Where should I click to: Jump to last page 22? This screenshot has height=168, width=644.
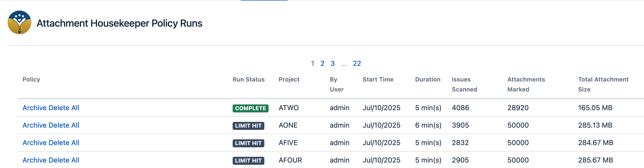point(357,63)
